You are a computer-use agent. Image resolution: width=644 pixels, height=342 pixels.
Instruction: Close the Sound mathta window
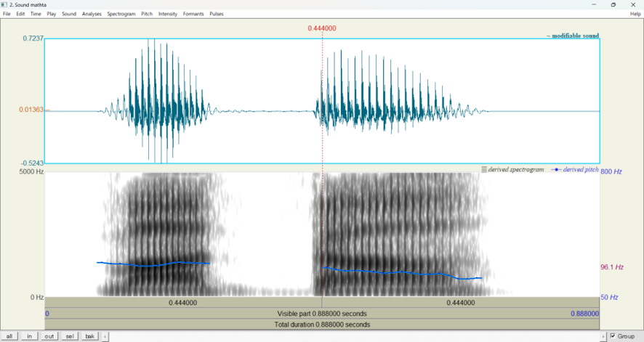tap(633, 4)
